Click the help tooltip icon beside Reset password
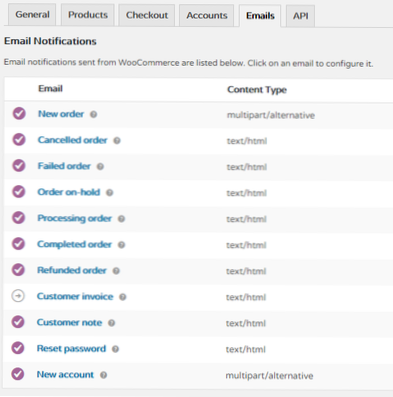This screenshot has width=393, height=397. click(115, 349)
